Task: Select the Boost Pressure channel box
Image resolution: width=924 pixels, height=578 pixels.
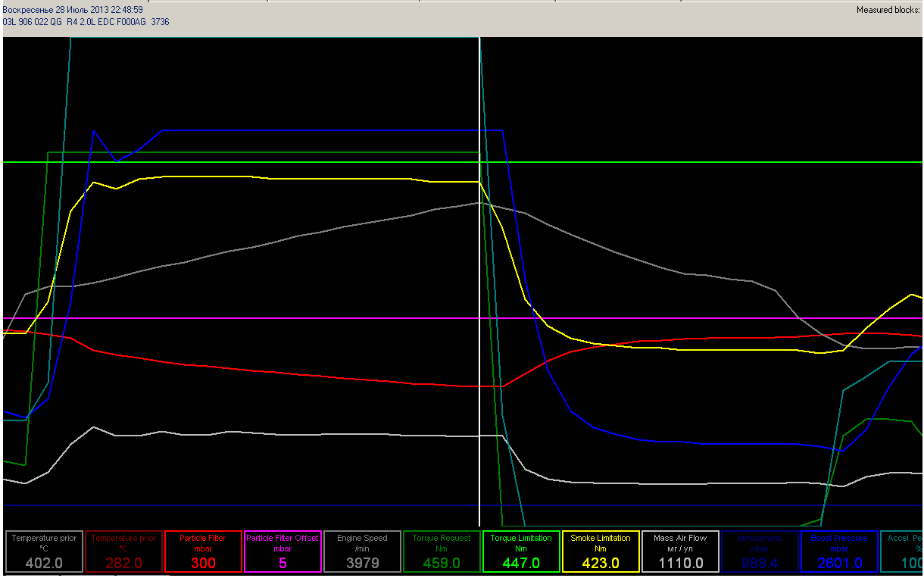Action: click(839, 551)
